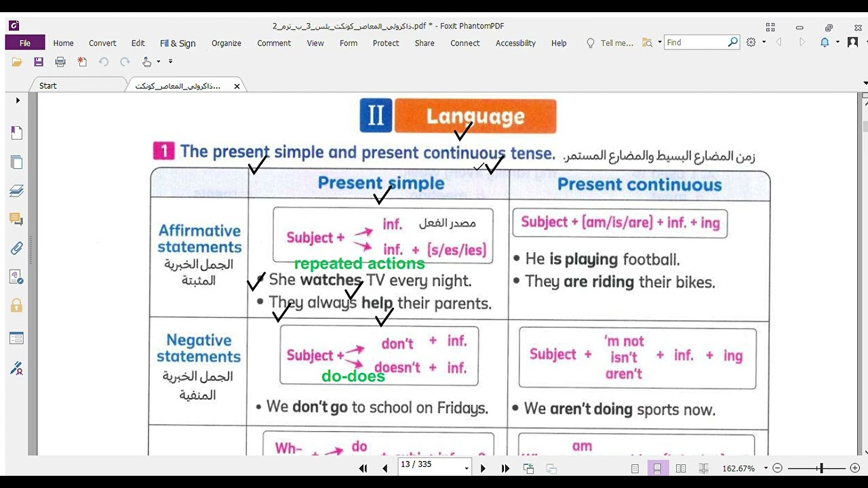
Task: Open the Form Fields panel icon
Action: tap(16, 338)
